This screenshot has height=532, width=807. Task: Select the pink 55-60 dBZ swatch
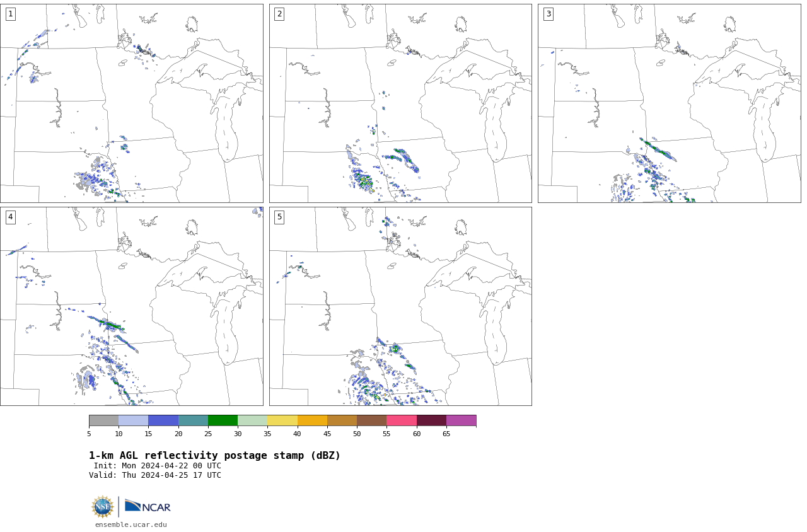click(402, 420)
